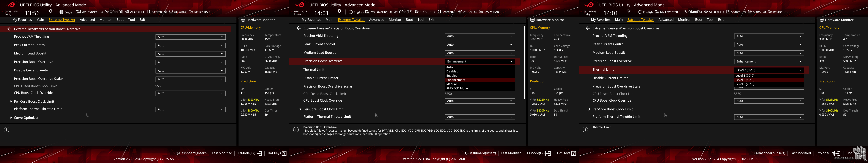Open My Favorite(F3) on the screen with Thermal Limit list
This screenshot has width=868, height=163.
coord(668,12)
